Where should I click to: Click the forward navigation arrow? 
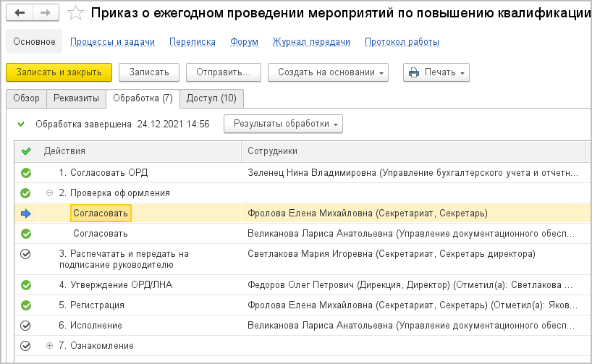(x=45, y=13)
